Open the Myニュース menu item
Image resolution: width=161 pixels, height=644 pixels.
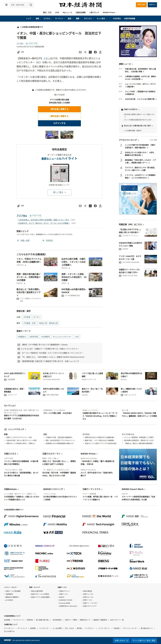[x=67, y=12]
